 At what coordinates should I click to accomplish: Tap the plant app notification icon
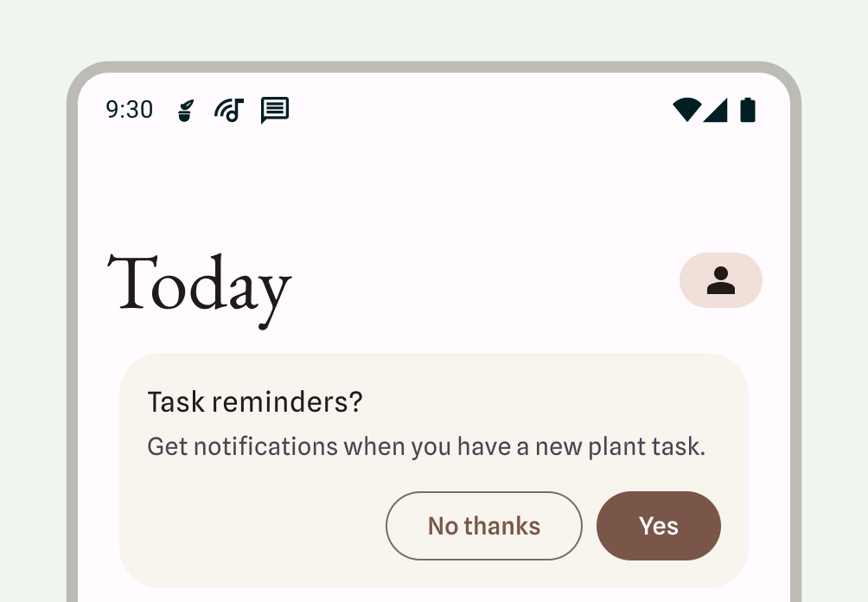(185, 110)
